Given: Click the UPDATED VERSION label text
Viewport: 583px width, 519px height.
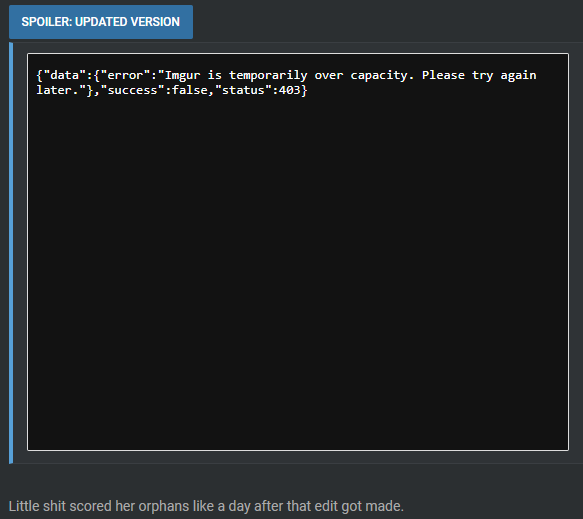Looking at the screenshot, I should point(128,22).
